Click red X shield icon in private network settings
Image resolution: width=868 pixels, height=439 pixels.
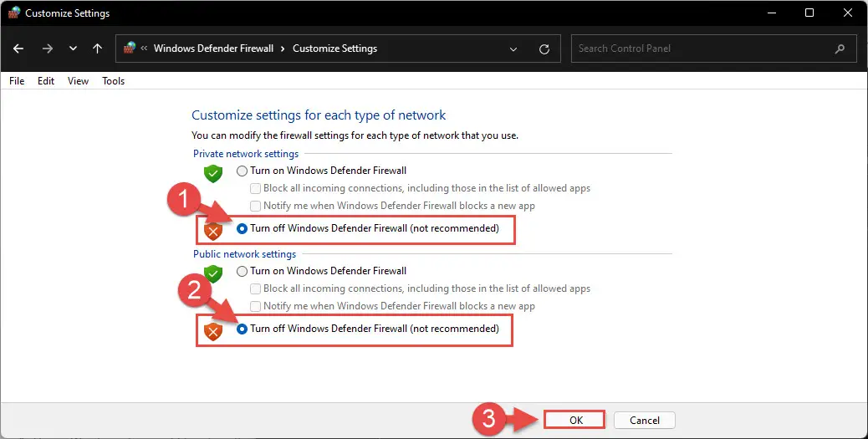(213, 232)
